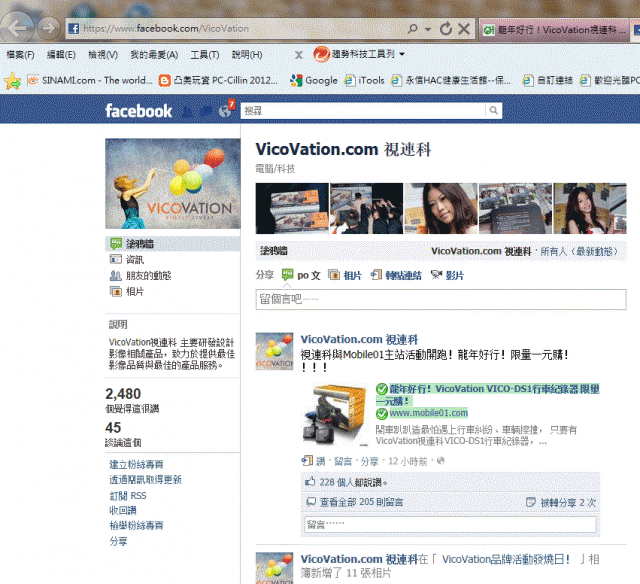This screenshot has height=584, width=640.
Task: Filter wall by 所有人（最新動態）
Action: click(x=579, y=251)
